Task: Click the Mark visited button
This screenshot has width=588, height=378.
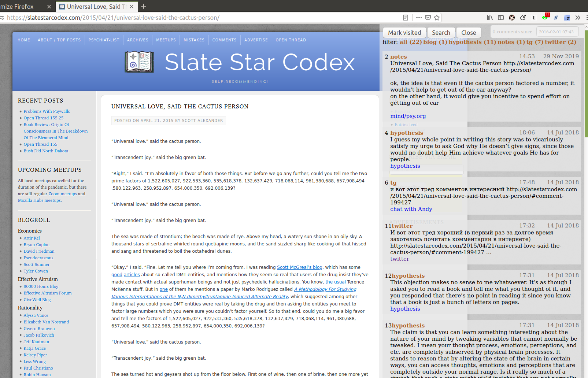Action: coord(404,33)
